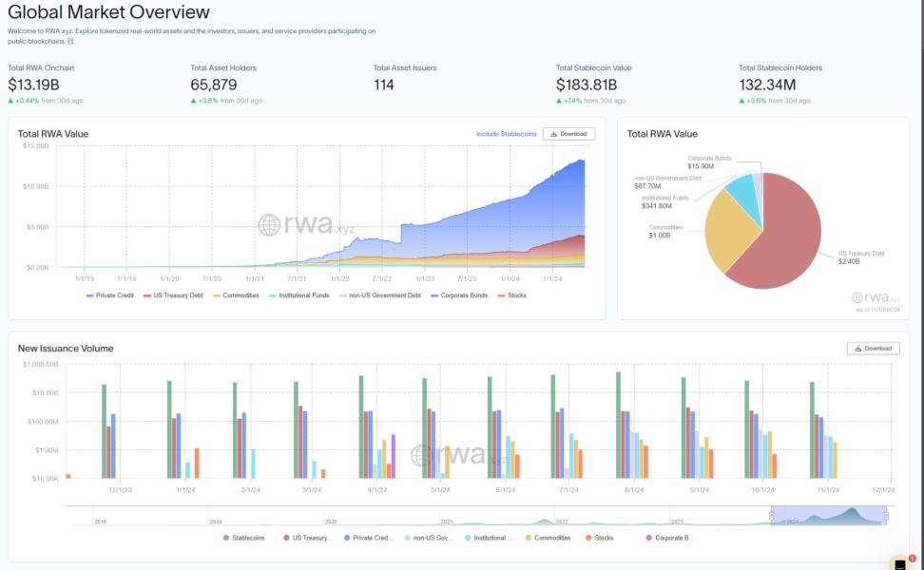Toggle the Private Credit series in Total RWA Value legend
924x570 pixels.
pyautogui.click(x=107, y=295)
